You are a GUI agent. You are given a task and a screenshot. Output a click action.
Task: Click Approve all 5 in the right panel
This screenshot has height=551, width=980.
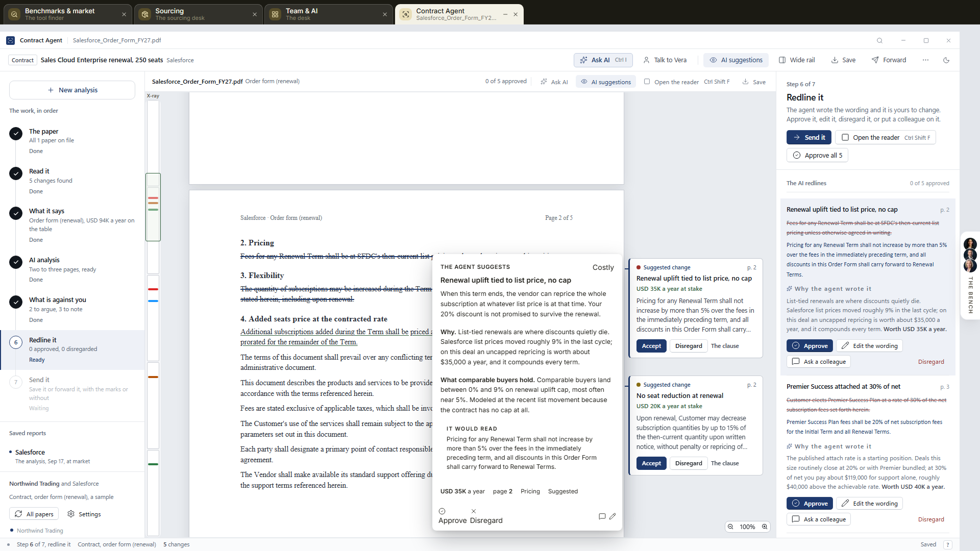817,155
